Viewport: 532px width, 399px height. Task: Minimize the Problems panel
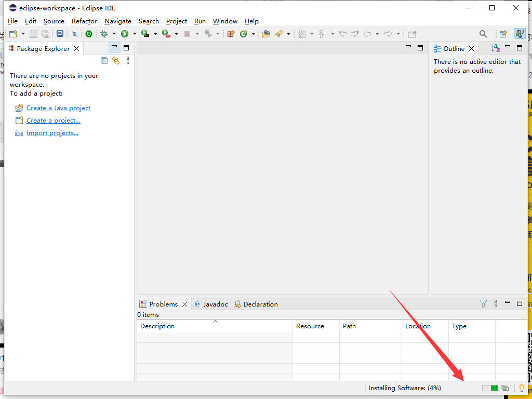508,303
